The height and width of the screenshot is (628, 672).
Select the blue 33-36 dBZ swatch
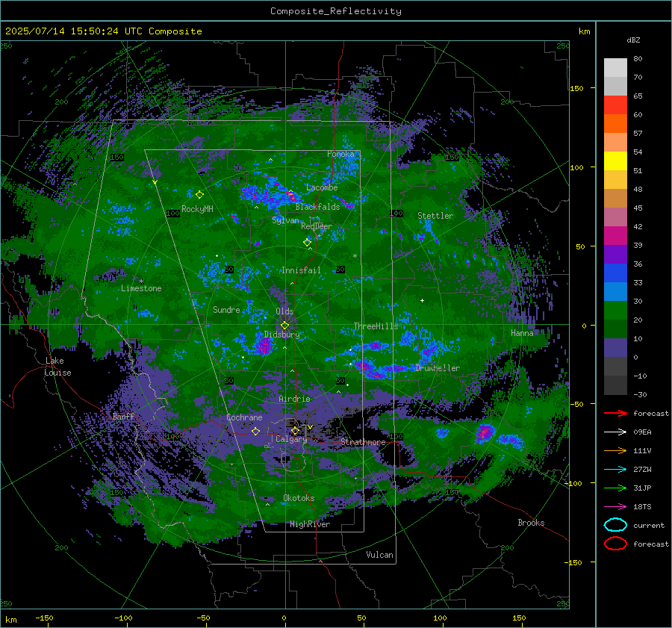point(615,273)
